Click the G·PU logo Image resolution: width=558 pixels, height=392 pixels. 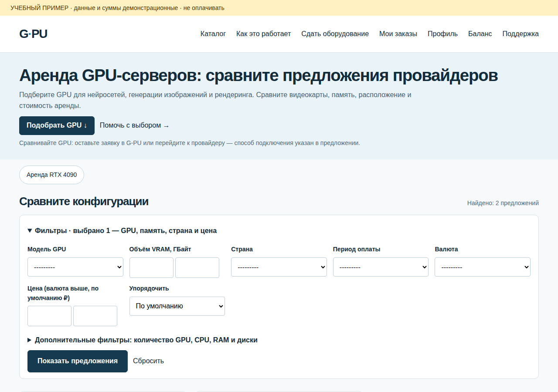(33, 34)
